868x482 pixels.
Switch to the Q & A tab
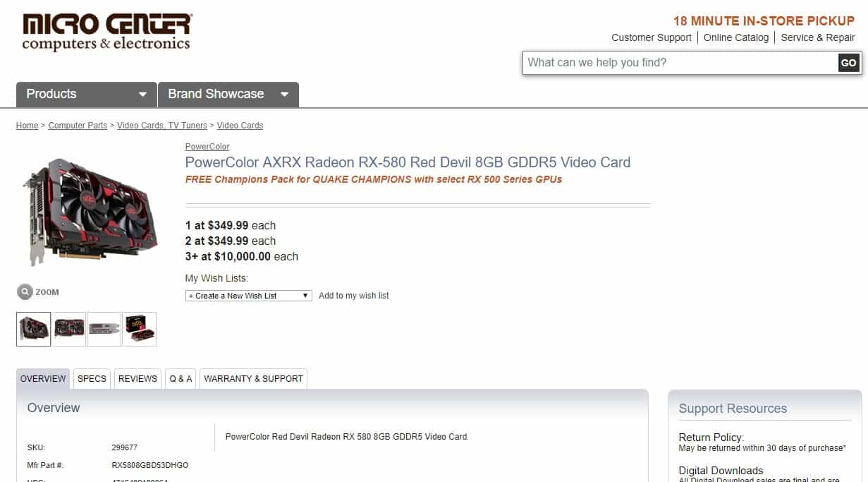181,379
